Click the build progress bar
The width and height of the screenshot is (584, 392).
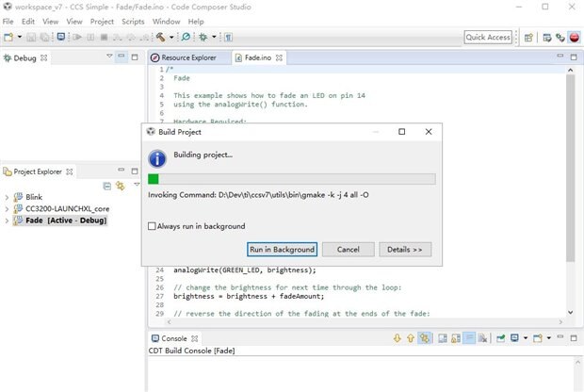(x=291, y=179)
